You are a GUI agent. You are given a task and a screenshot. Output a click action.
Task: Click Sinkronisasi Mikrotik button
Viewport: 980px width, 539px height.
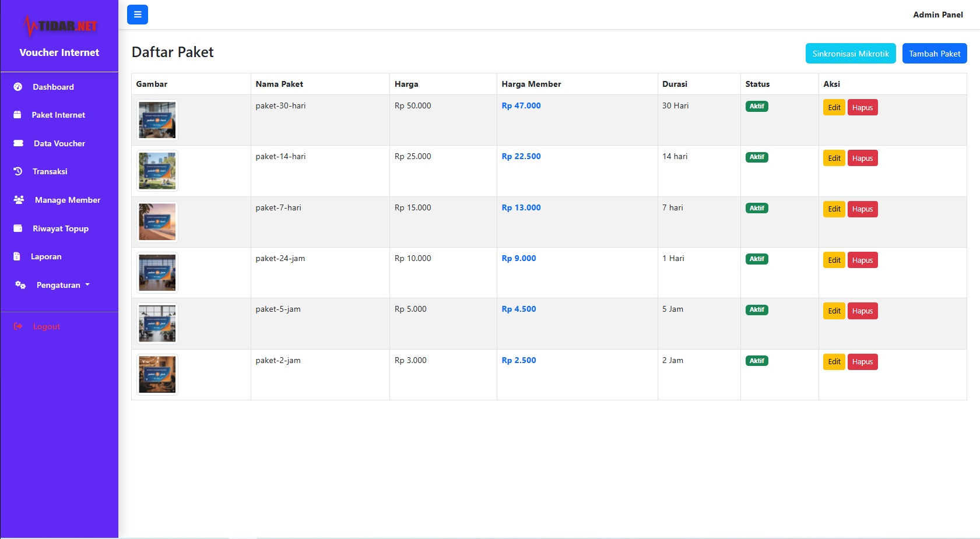coord(851,54)
